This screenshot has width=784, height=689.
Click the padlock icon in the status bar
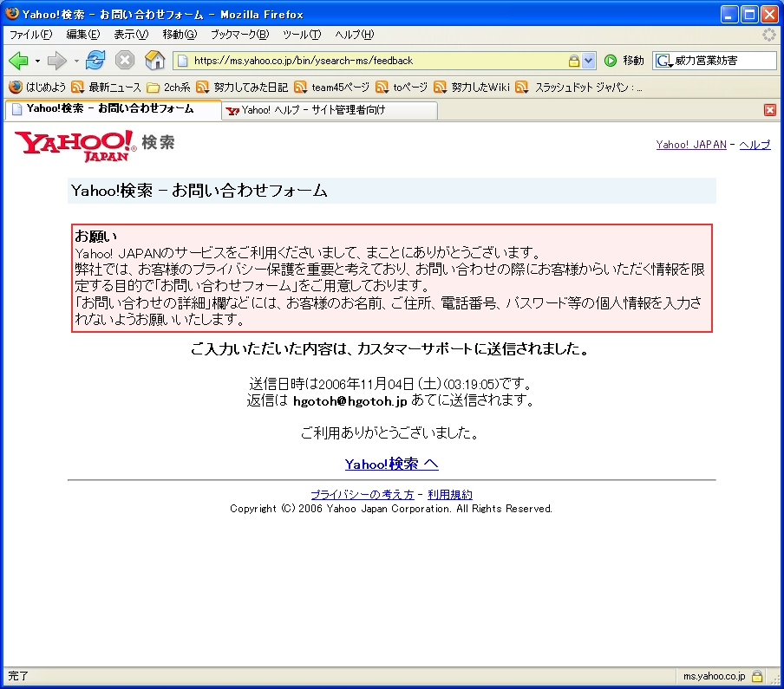point(757,676)
